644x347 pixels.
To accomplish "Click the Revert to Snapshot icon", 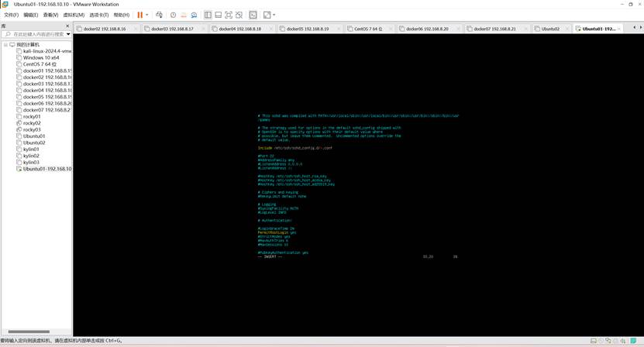I will click(184, 15).
